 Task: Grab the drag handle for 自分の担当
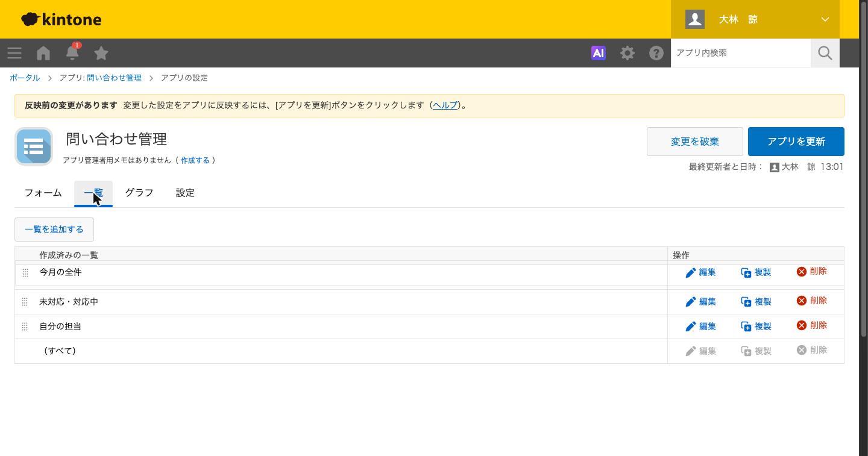tap(25, 326)
